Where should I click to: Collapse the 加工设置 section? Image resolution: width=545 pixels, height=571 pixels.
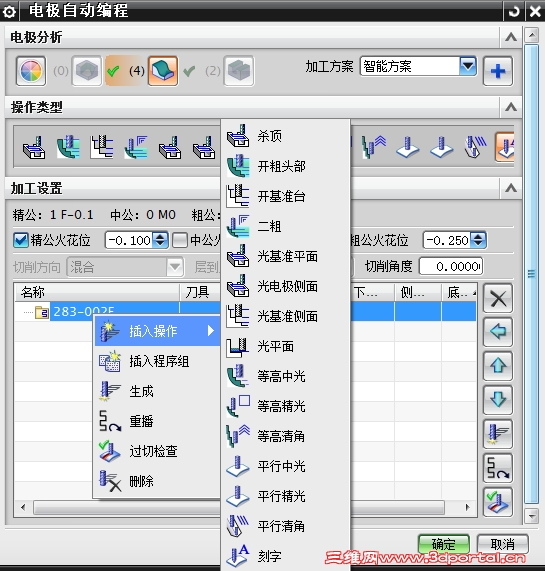pos(511,188)
